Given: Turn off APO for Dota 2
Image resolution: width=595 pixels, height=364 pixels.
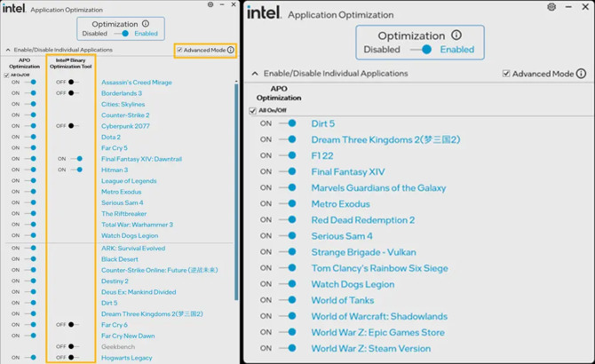Looking at the screenshot, I should click(x=30, y=137).
